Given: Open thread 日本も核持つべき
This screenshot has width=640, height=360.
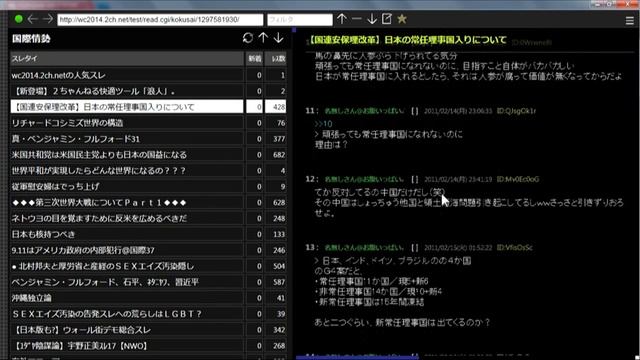Looking at the screenshot, I should (x=127, y=234).
